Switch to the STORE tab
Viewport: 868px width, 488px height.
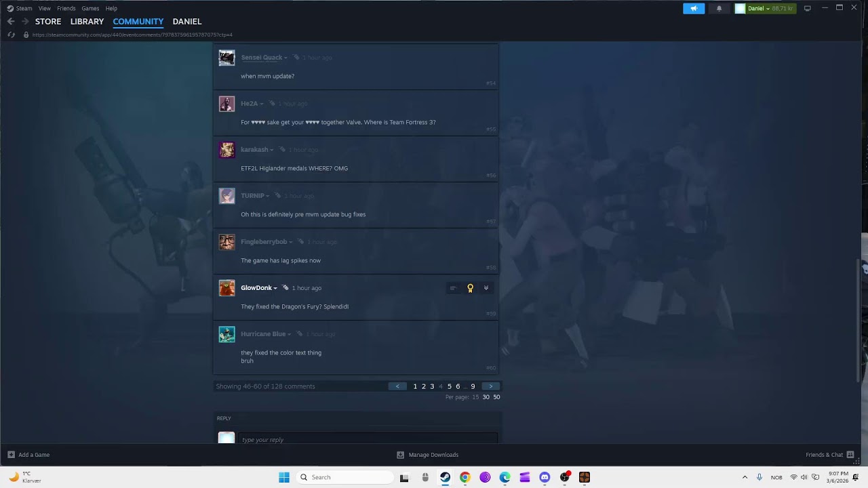coord(48,22)
